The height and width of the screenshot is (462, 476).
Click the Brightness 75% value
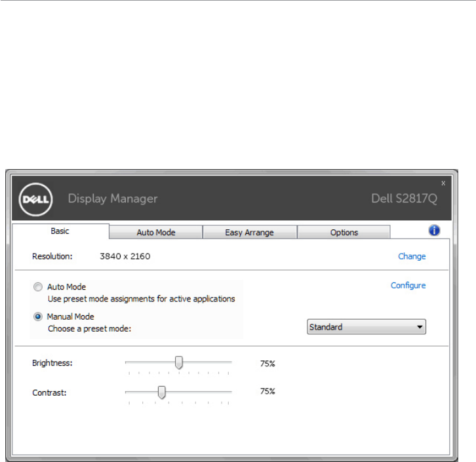point(268,364)
